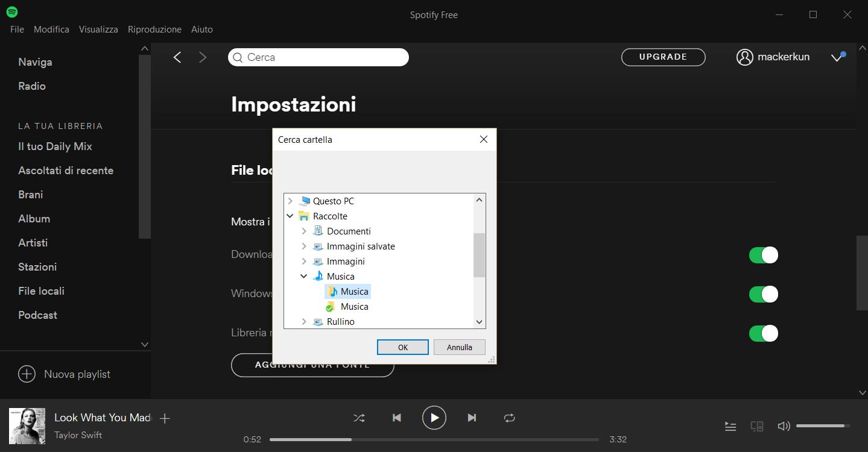Go forward with the right arrow
This screenshot has height=452, width=868.
[x=203, y=57]
